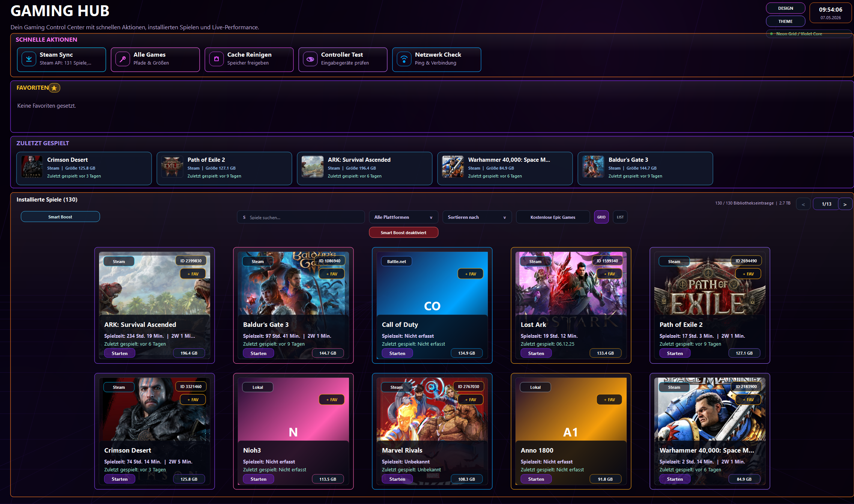The height and width of the screenshot is (504, 854).
Task: Start ARK: Survival Ascended
Action: click(x=120, y=353)
